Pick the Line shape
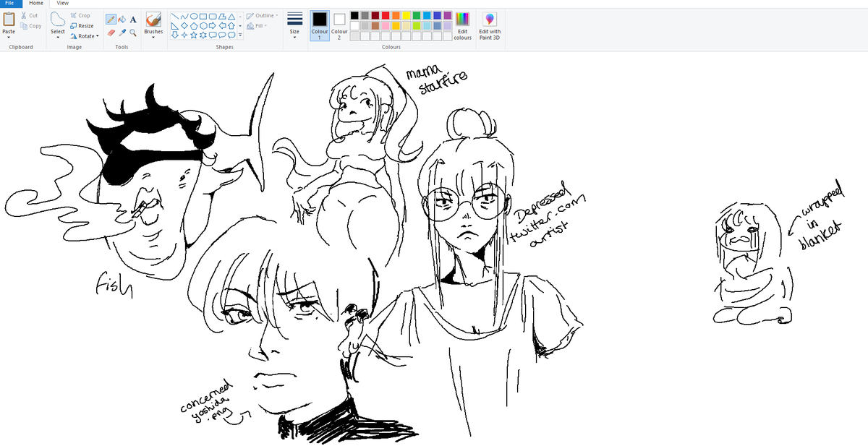Viewport: 868px width, 446px height. click(x=176, y=16)
